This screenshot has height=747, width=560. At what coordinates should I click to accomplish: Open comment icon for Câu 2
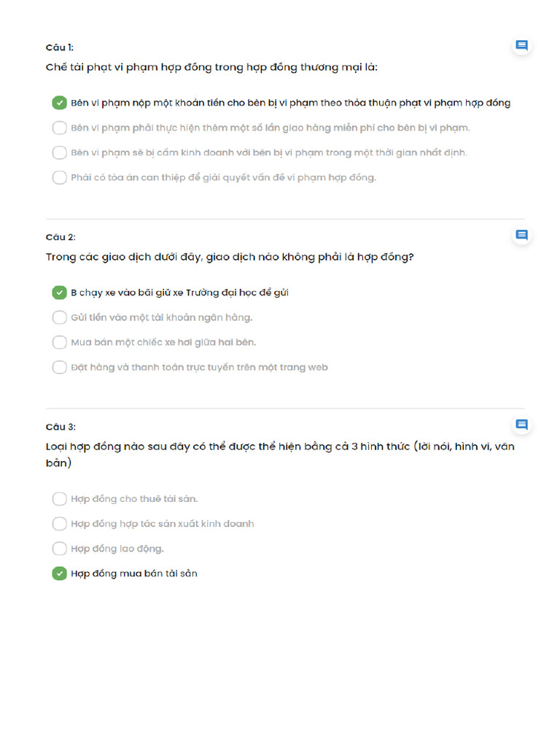tap(521, 235)
